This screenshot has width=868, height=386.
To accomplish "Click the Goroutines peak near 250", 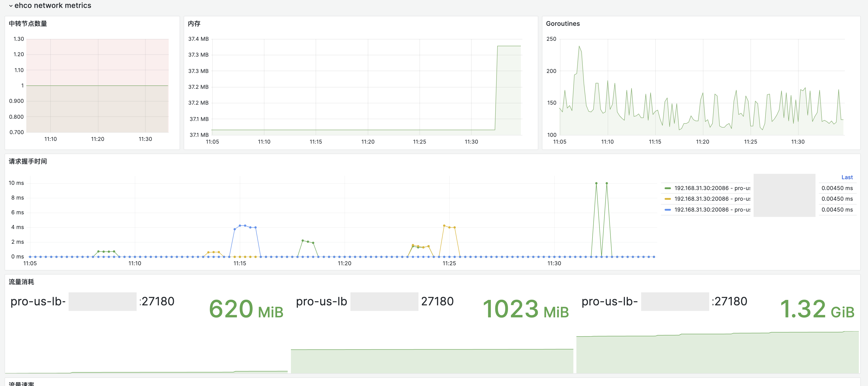I will point(579,46).
